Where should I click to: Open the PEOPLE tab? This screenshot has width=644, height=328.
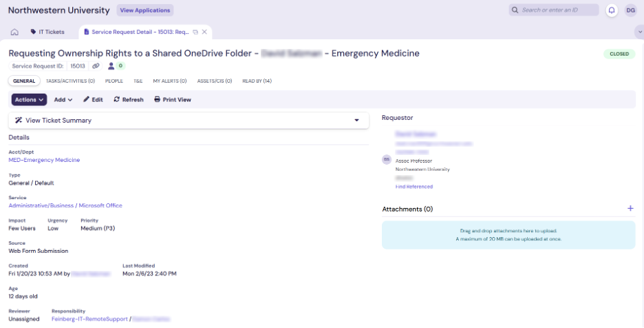point(114,81)
